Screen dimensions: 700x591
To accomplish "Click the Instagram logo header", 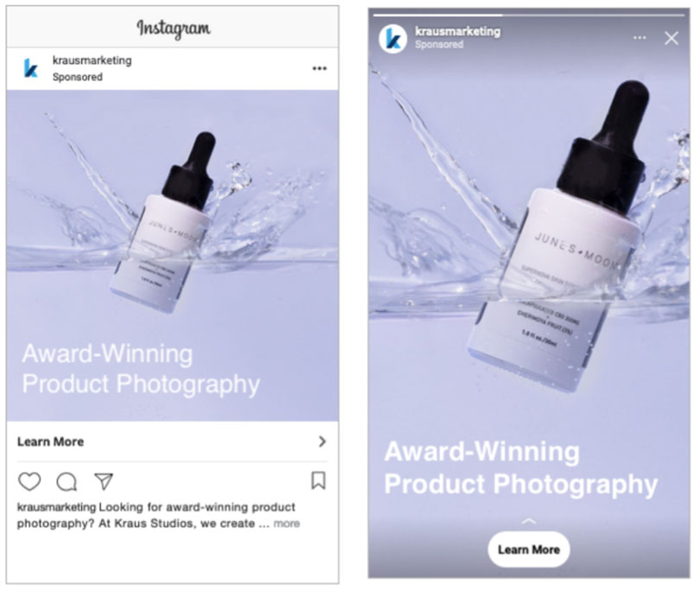I will pos(173,29).
